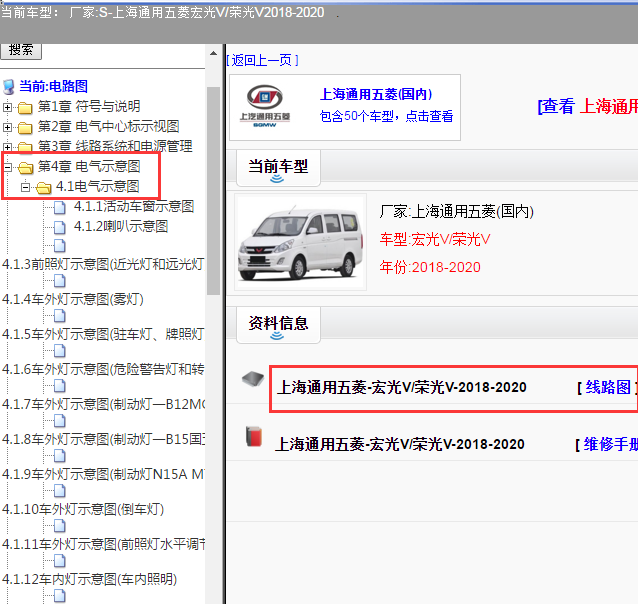Open 4.1.8车外灯示意图(制动灯—B15) entry

point(103,440)
